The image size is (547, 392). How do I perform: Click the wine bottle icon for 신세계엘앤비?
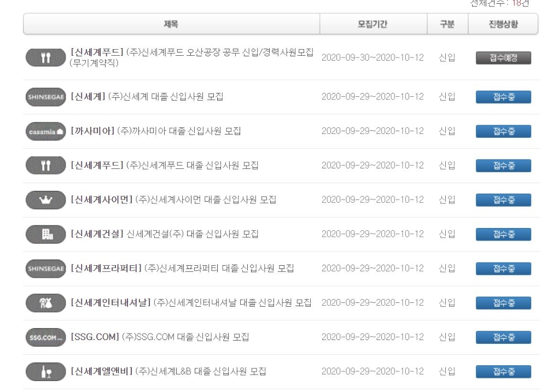46,371
